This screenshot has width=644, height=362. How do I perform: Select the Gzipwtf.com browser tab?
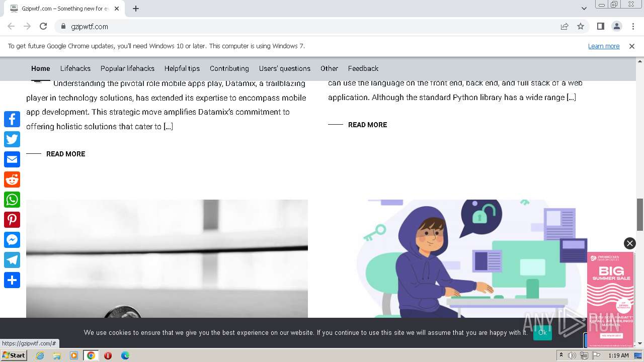point(65,9)
